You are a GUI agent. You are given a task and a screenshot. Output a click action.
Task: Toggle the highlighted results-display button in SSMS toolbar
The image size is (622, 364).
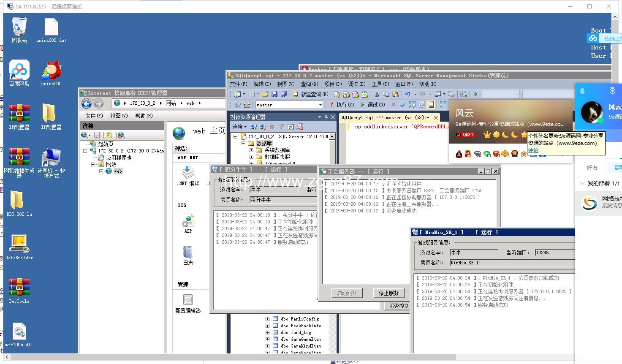[x=431, y=105]
